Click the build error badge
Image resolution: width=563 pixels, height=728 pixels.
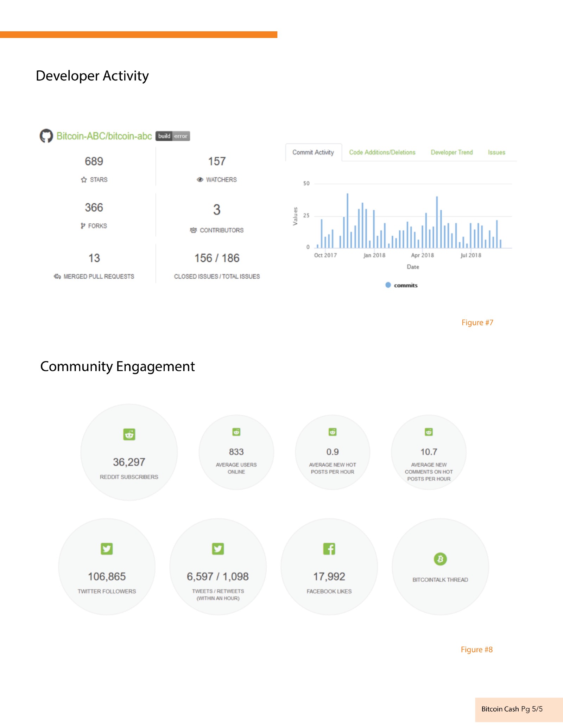coord(173,136)
